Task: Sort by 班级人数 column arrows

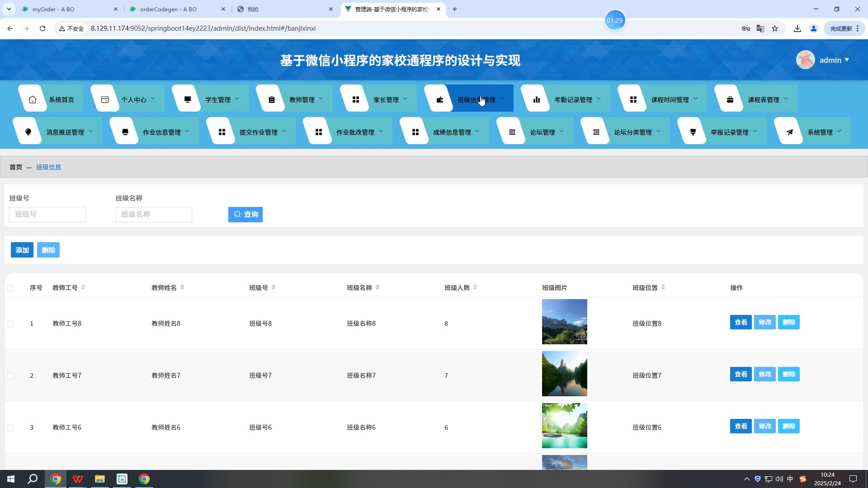Action: coord(475,287)
